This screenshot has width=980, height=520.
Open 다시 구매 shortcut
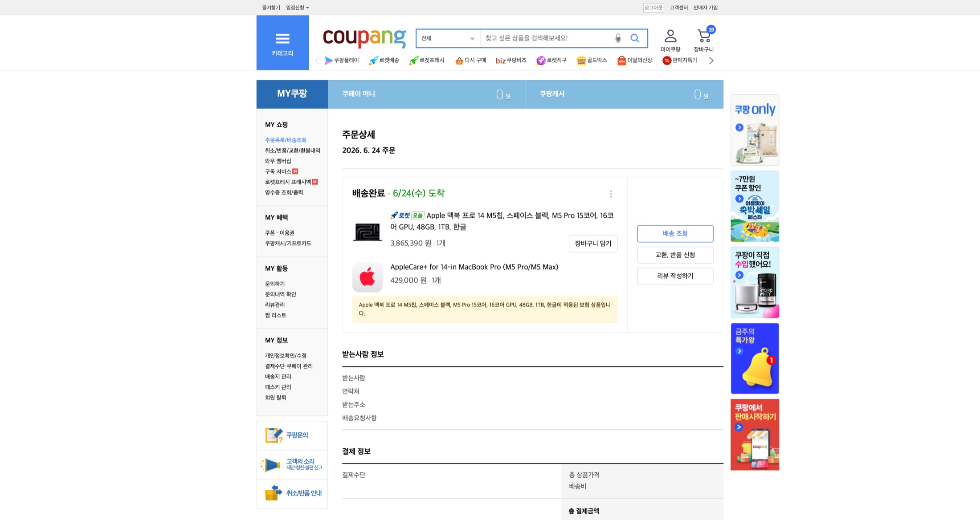point(470,60)
